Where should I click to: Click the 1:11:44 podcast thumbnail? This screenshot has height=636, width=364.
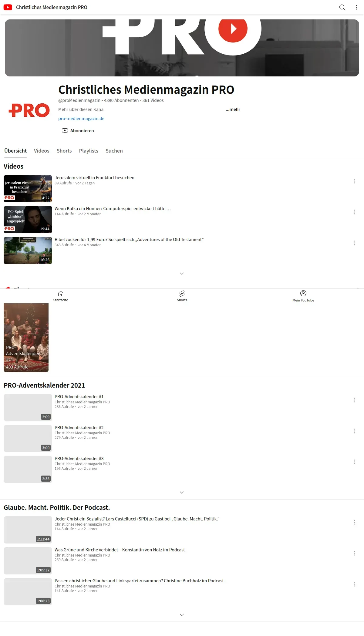coord(28,530)
